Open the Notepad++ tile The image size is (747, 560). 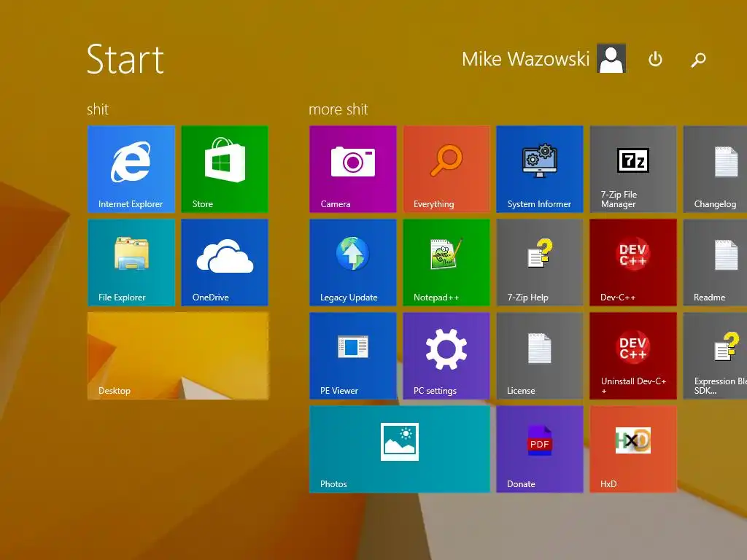click(446, 262)
